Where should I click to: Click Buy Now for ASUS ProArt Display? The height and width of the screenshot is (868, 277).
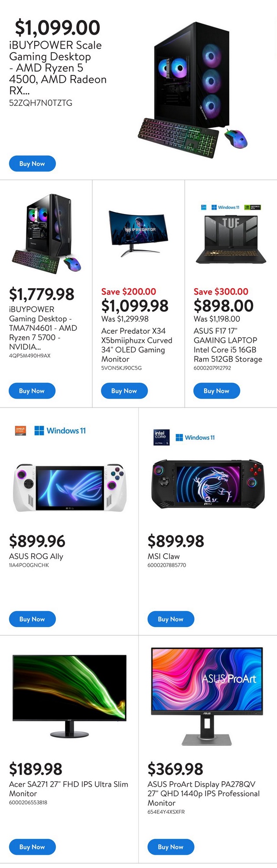click(x=170, y=847)
